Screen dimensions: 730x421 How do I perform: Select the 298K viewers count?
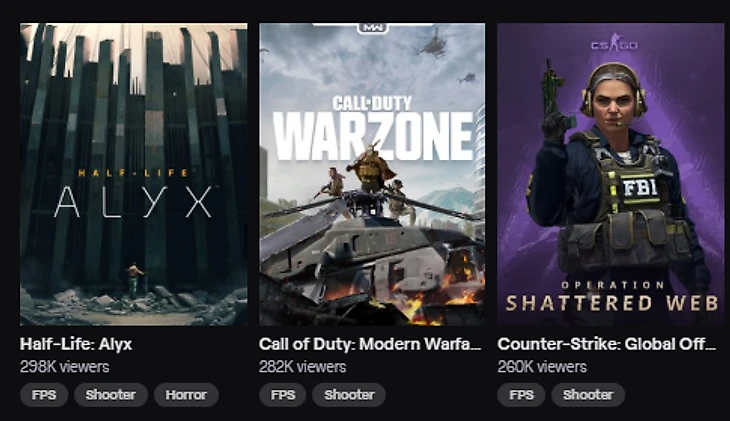coord(65,367)
